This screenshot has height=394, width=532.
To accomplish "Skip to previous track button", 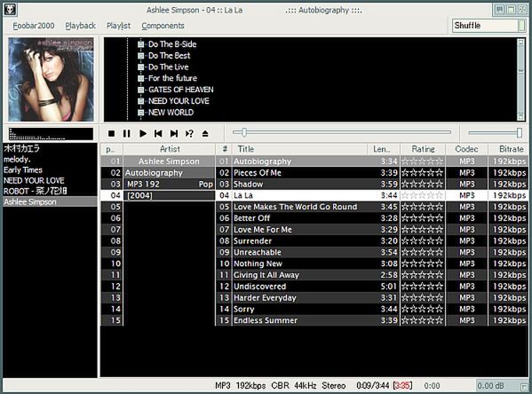I will point(158,134).
